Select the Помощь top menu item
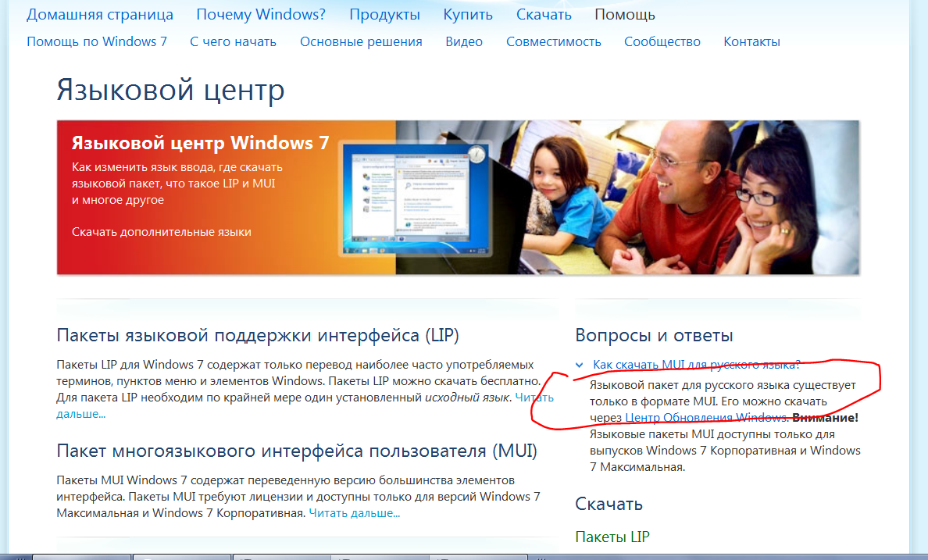This screenshot has height=560, width=928. 625,15
